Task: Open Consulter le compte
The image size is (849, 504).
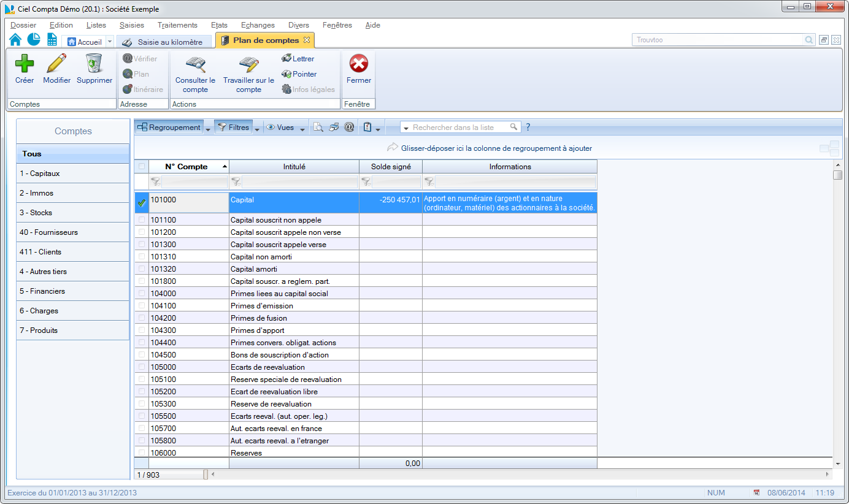Action: (195, 75)
